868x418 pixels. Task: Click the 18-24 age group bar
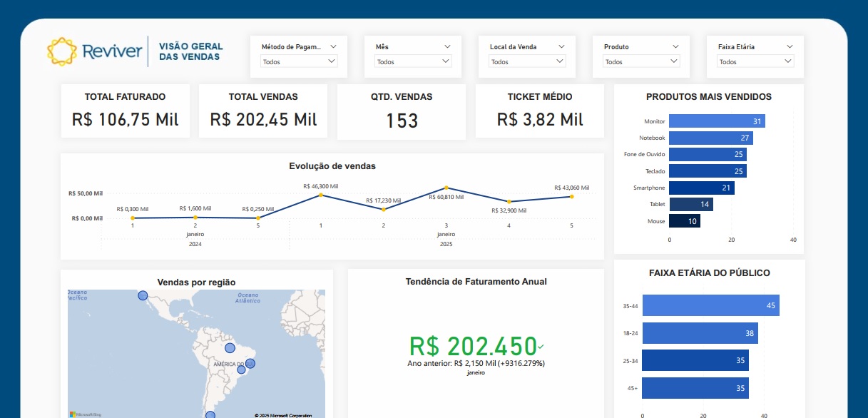(x=700, y=333)
